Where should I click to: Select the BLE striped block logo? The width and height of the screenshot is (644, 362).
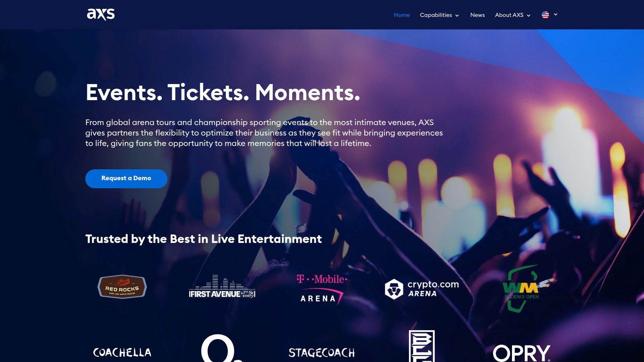[x=422, y=346]
